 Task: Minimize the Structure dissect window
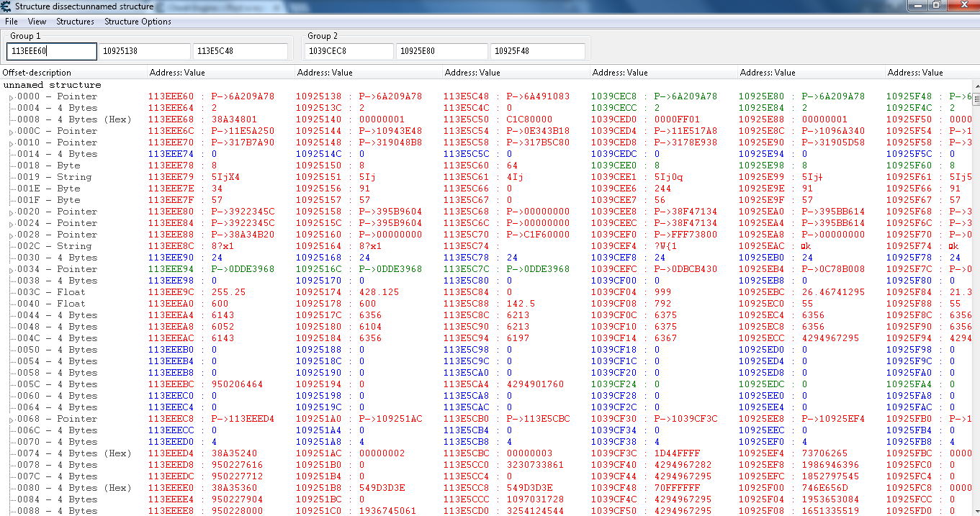(x=917, y=5)
